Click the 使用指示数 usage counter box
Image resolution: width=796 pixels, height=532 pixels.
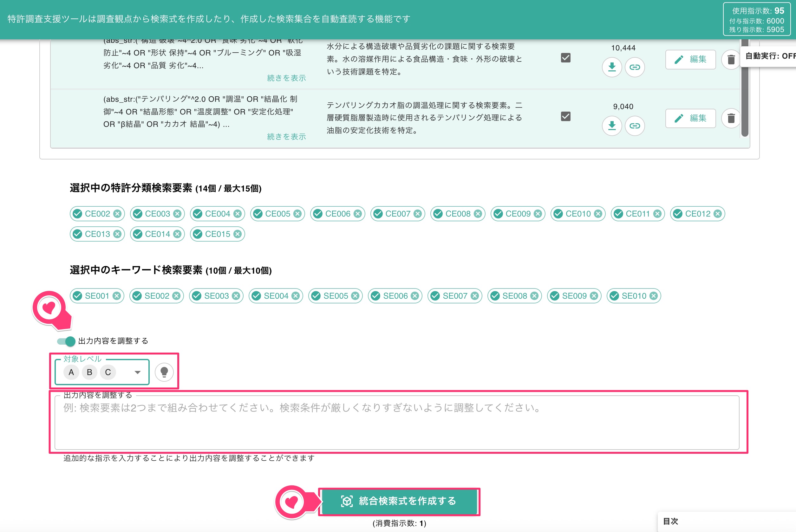pos(757,20)
